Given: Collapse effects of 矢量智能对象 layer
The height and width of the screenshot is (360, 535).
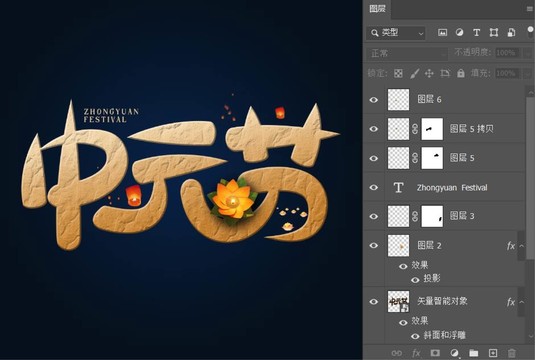Looking at the screenshot, I should click(x=522, y=302).
